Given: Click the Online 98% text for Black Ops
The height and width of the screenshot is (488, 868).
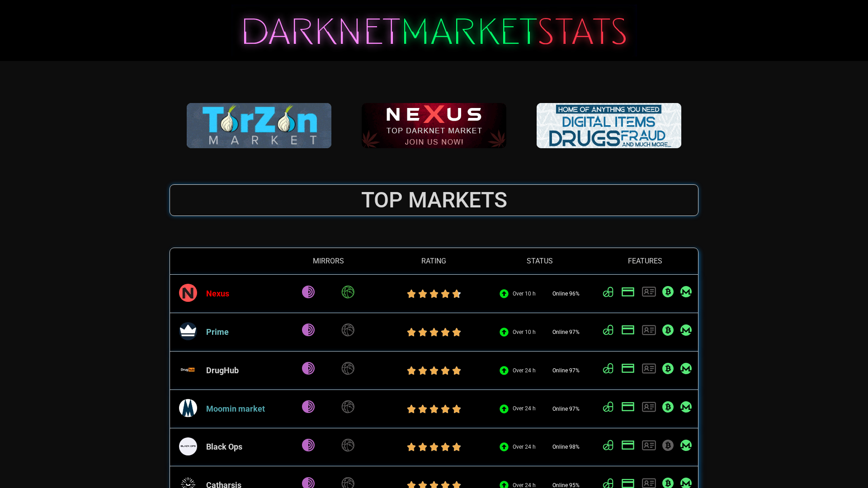Looking at the screenshot, I should click(566, 447).
